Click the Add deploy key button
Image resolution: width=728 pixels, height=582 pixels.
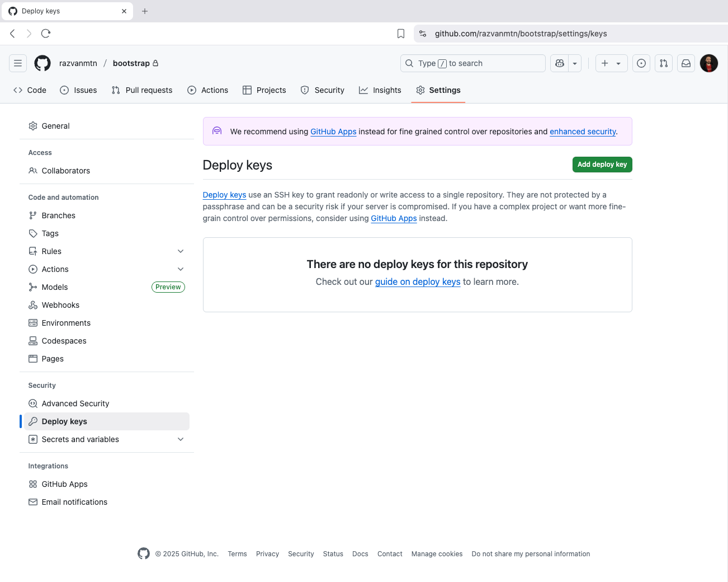[x=602, y=165]
